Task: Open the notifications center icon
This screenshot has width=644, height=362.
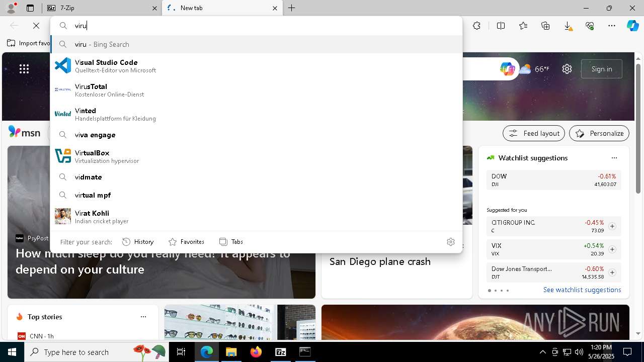Action: coord(627,352)
